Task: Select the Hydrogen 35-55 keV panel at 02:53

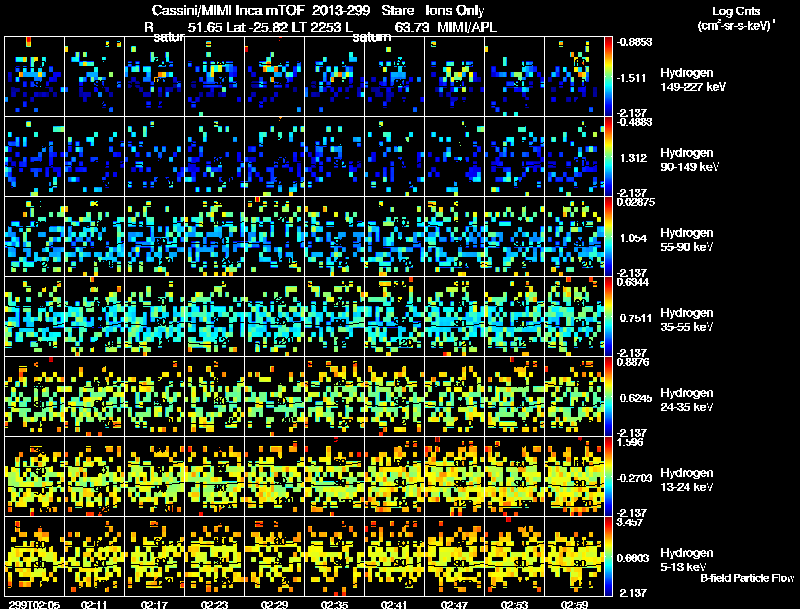Action: 514,317
